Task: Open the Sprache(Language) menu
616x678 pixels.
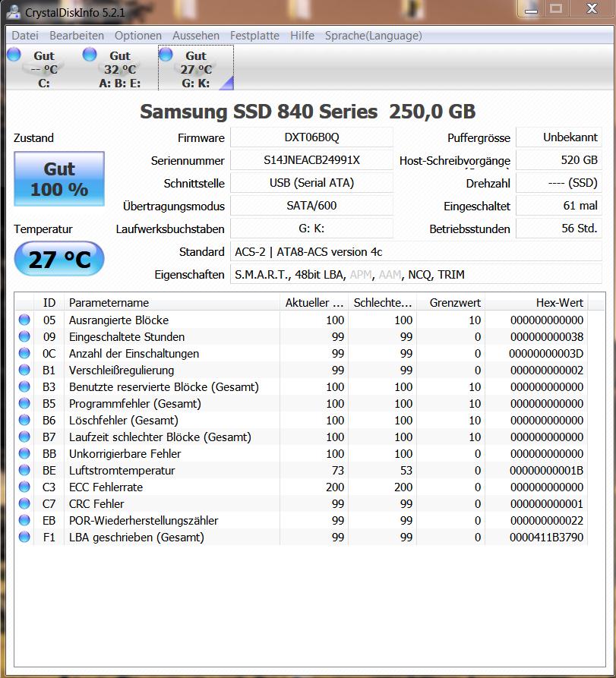Action: (373, 36)
